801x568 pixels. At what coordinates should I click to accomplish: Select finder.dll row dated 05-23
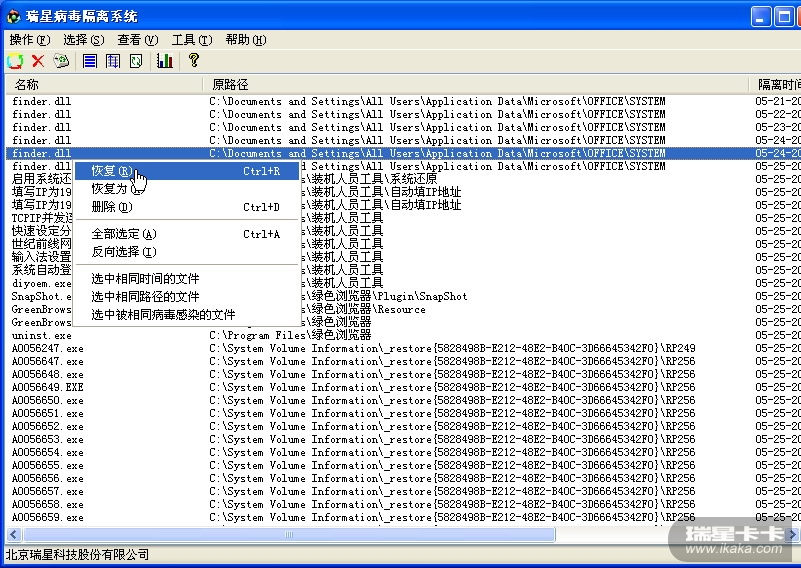point(403,127)
